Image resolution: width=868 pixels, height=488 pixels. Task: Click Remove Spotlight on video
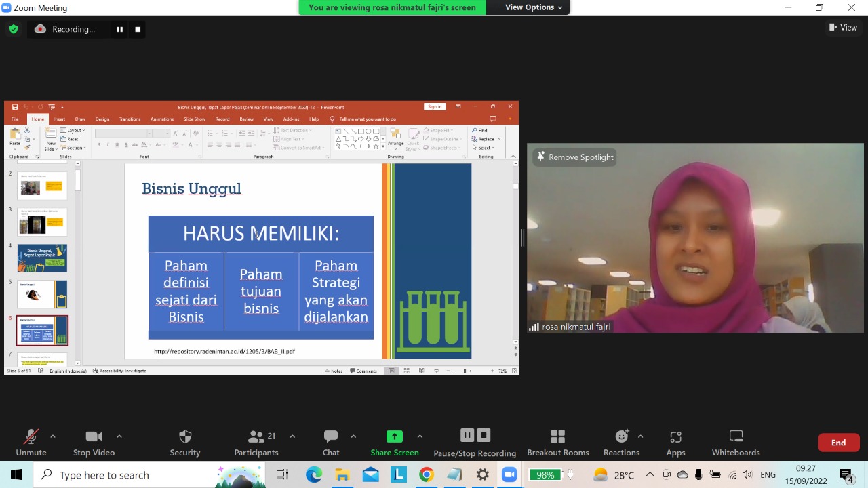575,157
